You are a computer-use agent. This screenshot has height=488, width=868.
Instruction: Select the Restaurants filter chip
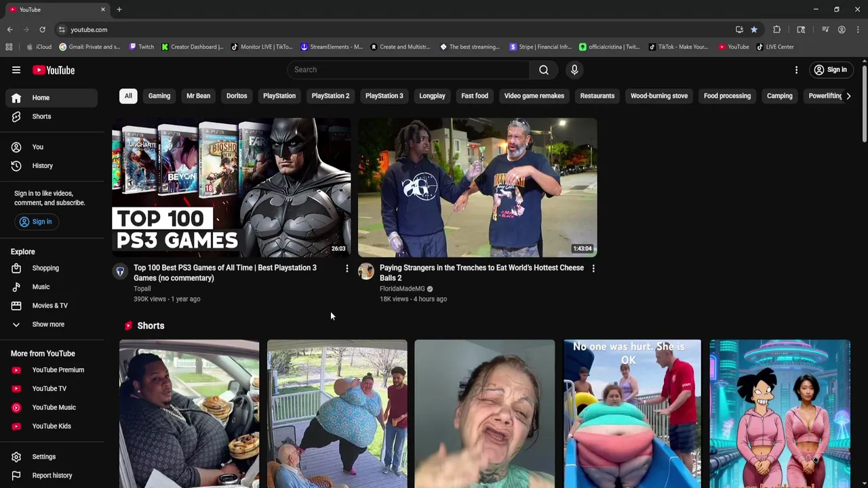[597, 96]
